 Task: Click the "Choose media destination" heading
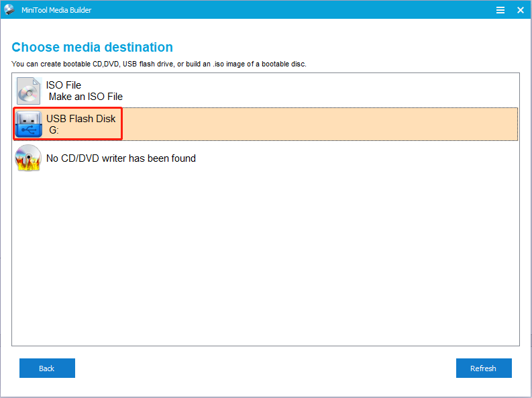click(93, 47)
